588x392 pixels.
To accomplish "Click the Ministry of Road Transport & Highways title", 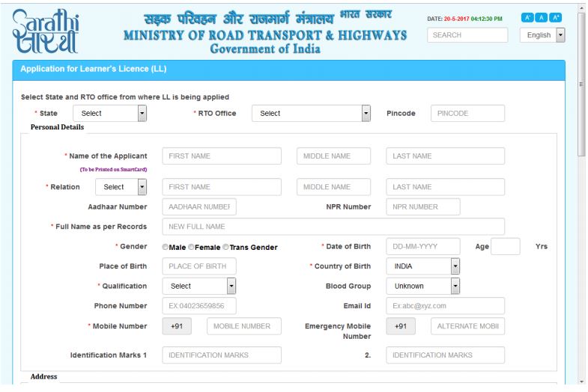I will tap(265, 36).
